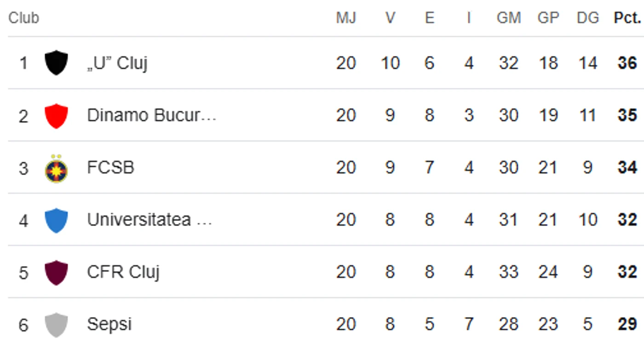644x340 pixels.
Task: Click the Club column header
Action: pos(24,18)
